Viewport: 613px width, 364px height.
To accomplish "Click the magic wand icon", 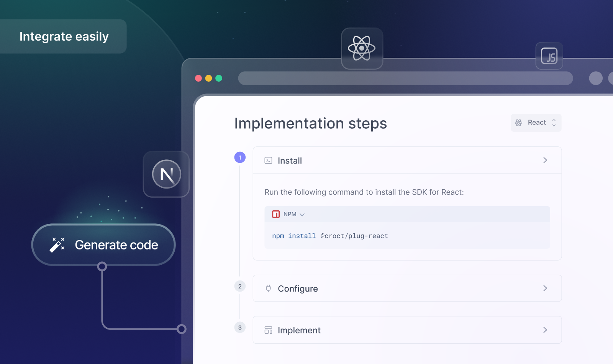I will tap(57, 245).
